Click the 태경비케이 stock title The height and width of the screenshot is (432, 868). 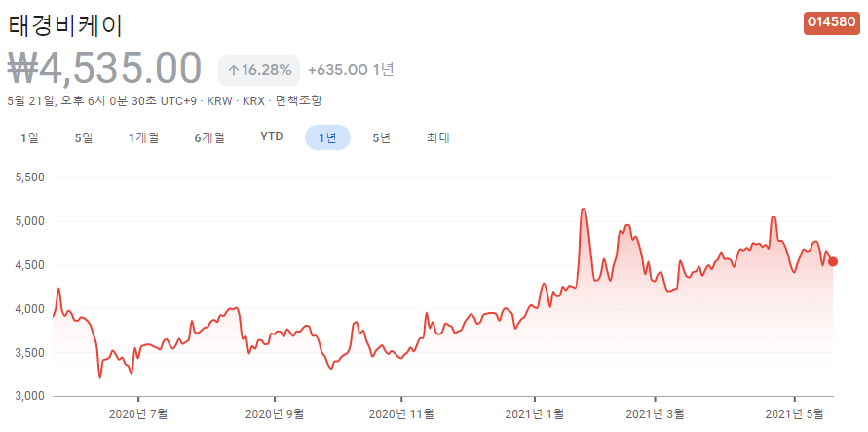coord(65,25)
